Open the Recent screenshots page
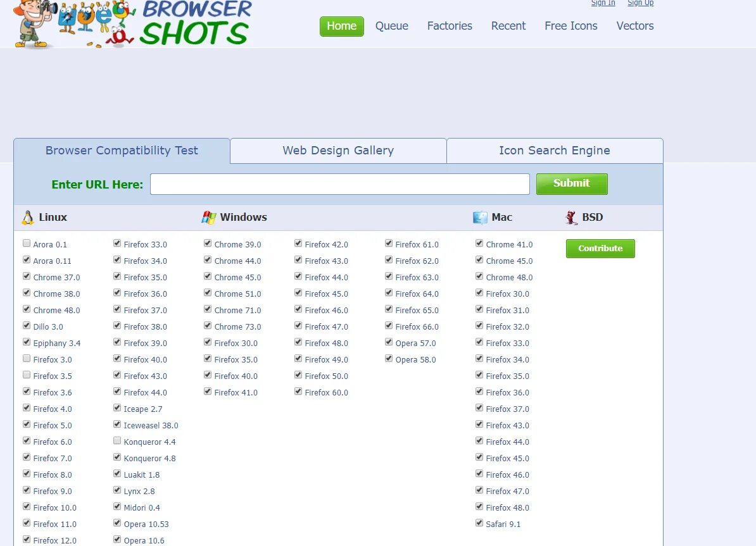The height and width of the screenshot is (546, 756). pyautogui.click(x=508, y=26)
